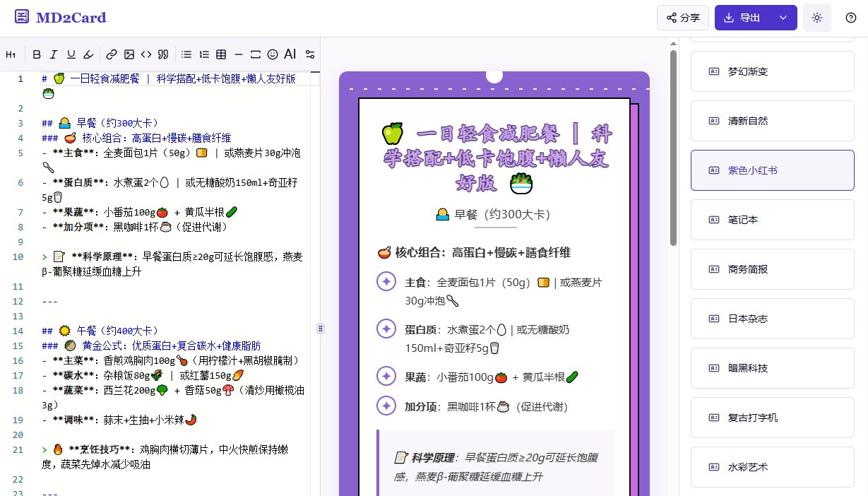This screenshot has width=868, height=496.
Task: Click the 导出 export button
Action: [x=742, y=18]
